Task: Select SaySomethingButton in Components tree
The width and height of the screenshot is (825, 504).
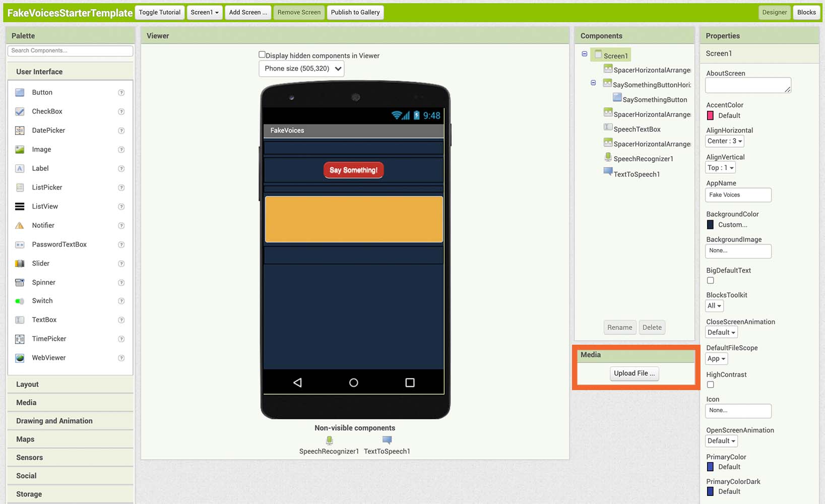Action: coord(655,100)
